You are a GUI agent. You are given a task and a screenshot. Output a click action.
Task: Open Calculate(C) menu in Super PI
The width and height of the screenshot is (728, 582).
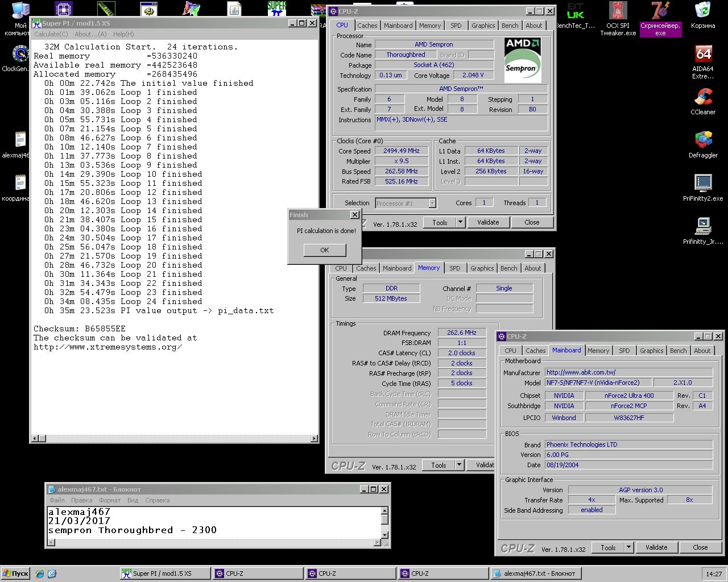[51, 34]
